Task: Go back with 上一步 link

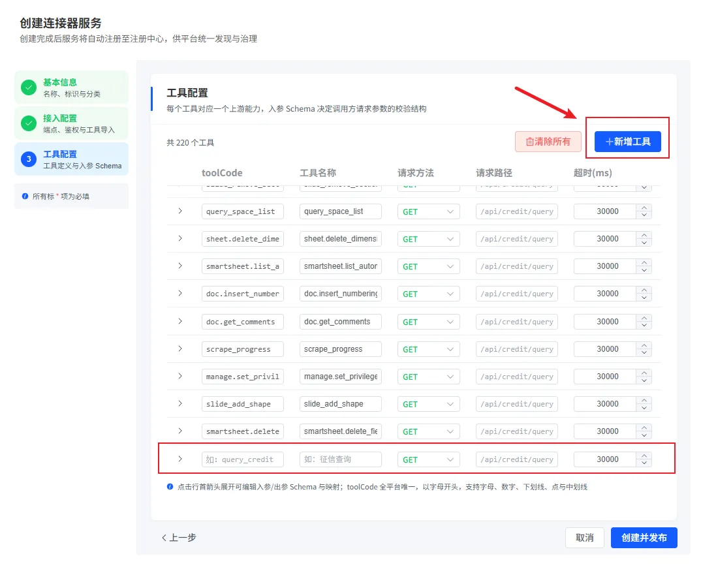Action: pos(179,538)
